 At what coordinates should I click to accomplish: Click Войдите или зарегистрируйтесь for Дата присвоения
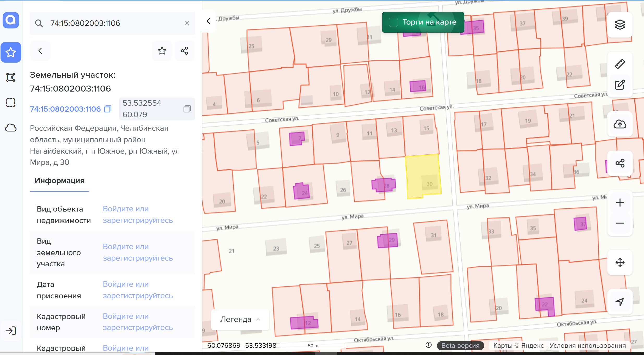tap(138, 290)
